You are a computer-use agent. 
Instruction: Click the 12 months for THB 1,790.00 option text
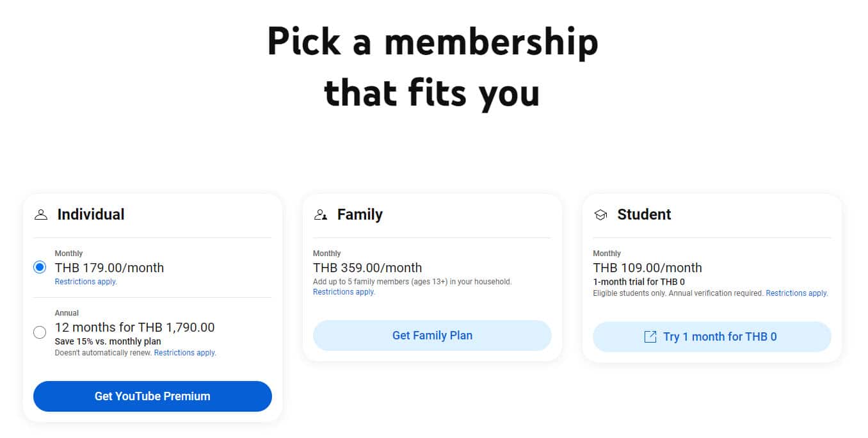point(135,327)
